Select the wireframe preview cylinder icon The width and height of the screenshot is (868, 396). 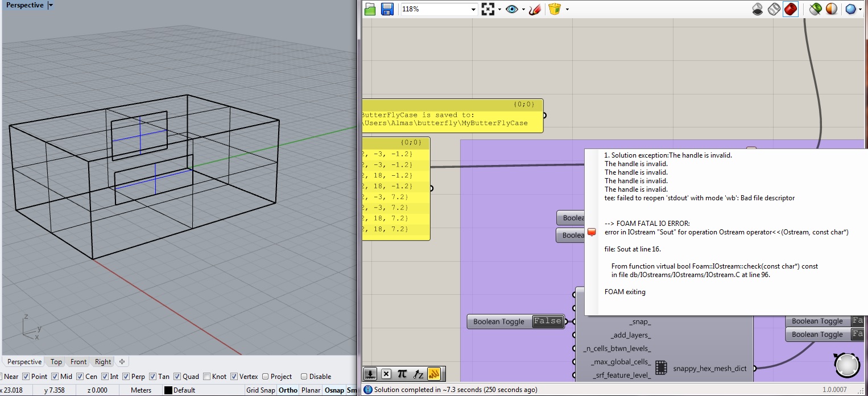coord(774,9)
